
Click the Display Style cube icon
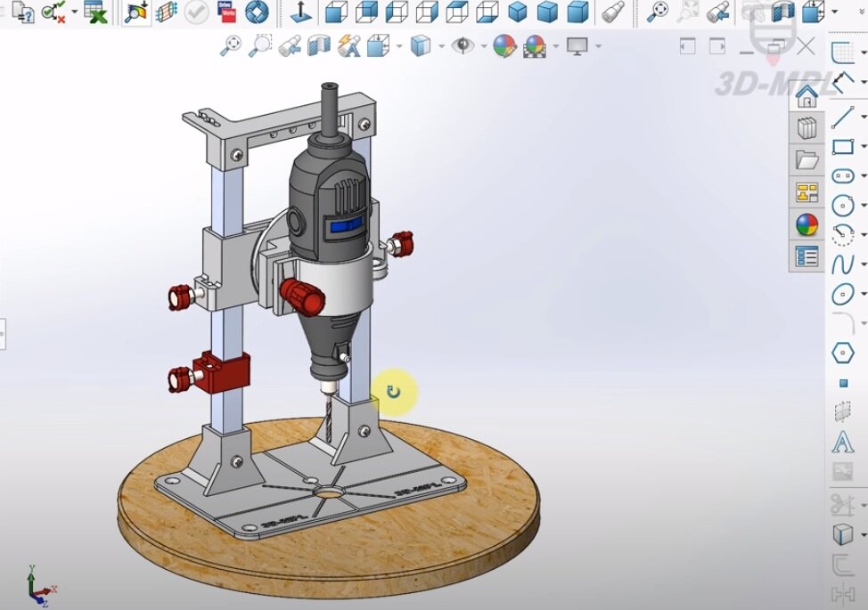tap(420, 46)
